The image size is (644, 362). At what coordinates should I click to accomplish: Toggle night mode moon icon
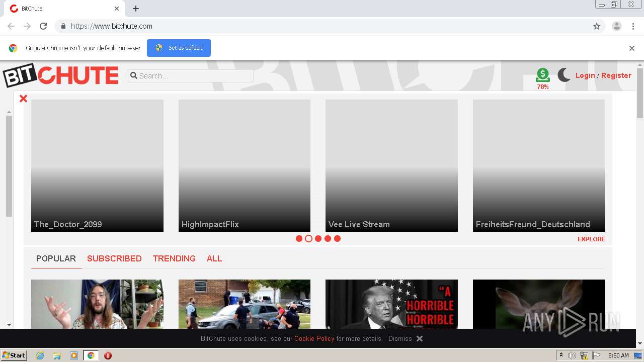(x=564, y=75)
